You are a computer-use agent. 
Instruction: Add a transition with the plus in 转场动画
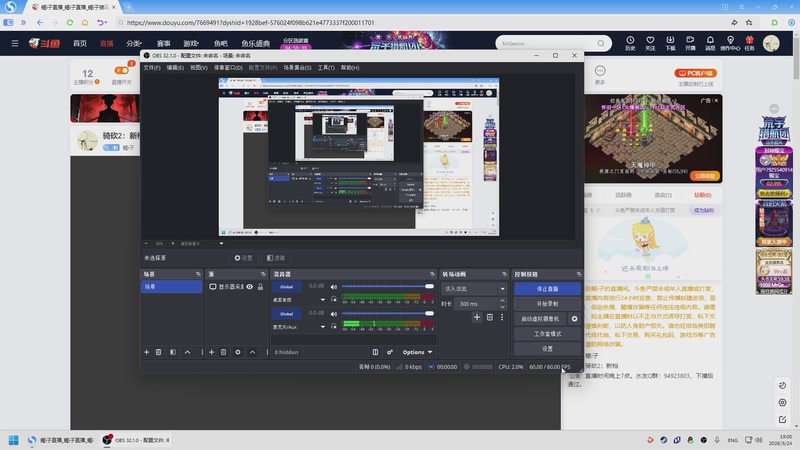point(477,317)
